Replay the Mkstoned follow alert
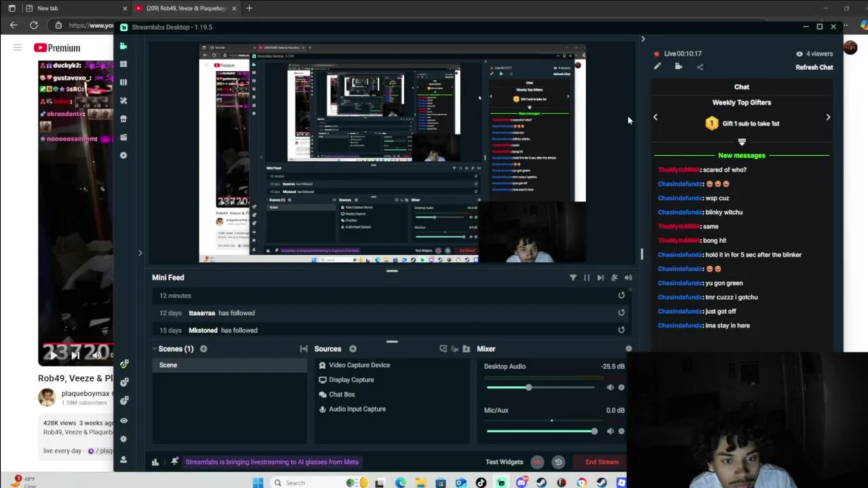868x488 pixels. [x=621, y=330]
